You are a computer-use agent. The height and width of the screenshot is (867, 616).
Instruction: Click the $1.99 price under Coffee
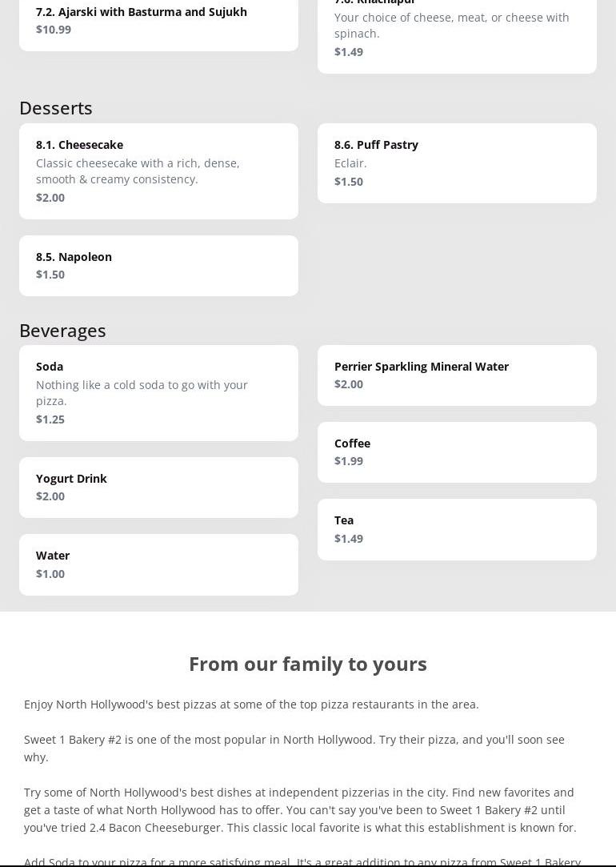pos(349,460)
